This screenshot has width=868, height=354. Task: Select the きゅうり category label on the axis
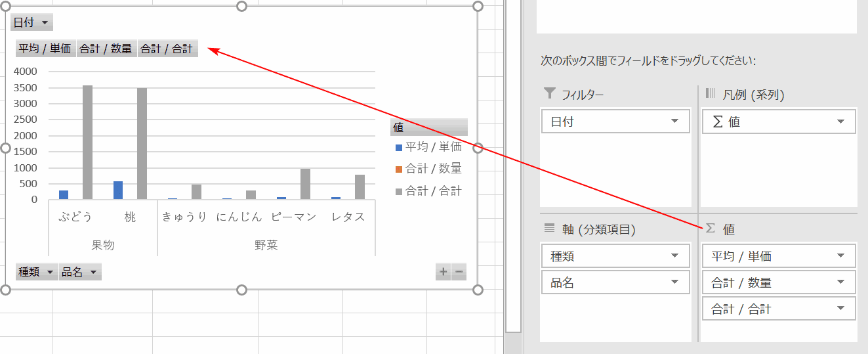(185, 217)
